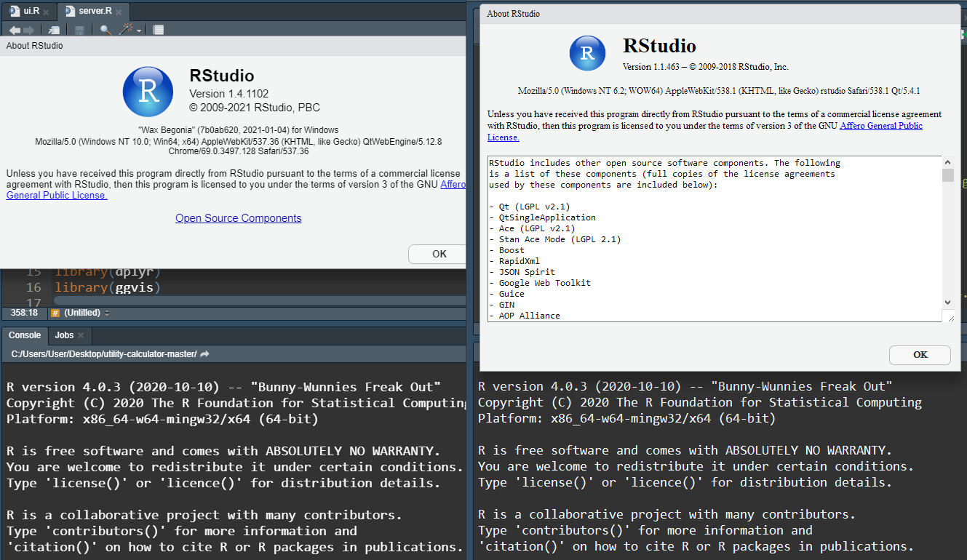Screen dimensions: 967x560
Task: Click the left dialog 'About RStudio' title bar
Action: click(x=233, y=46)
